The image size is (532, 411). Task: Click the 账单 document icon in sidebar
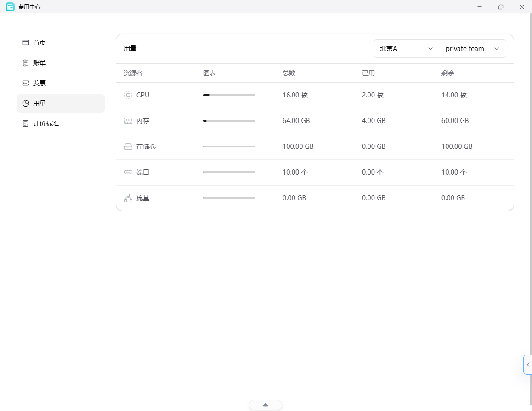point(25,63)
